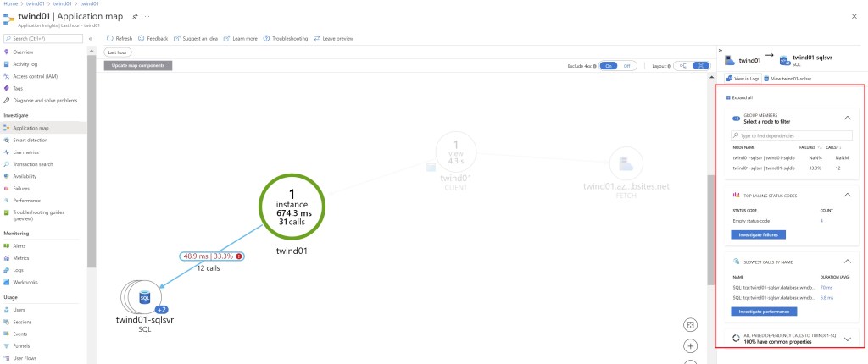Click the SQL database node icon
868x364 pixels.
[x=143, y=299]
